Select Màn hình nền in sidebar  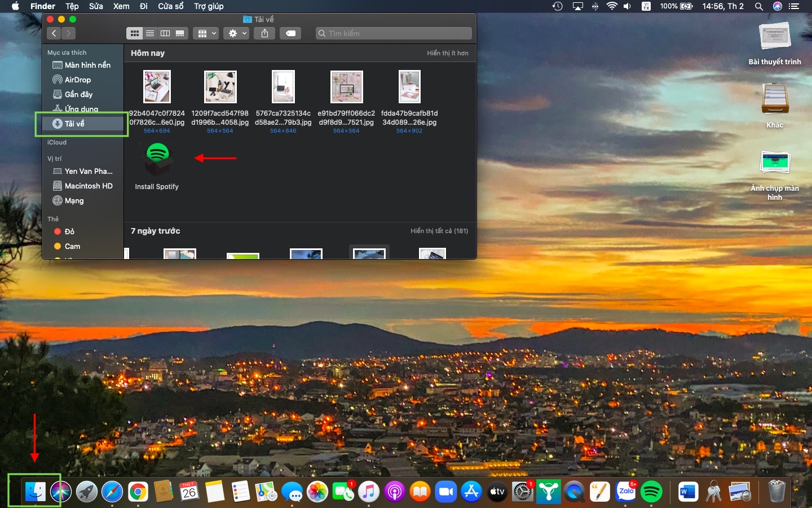click(83, 65)
